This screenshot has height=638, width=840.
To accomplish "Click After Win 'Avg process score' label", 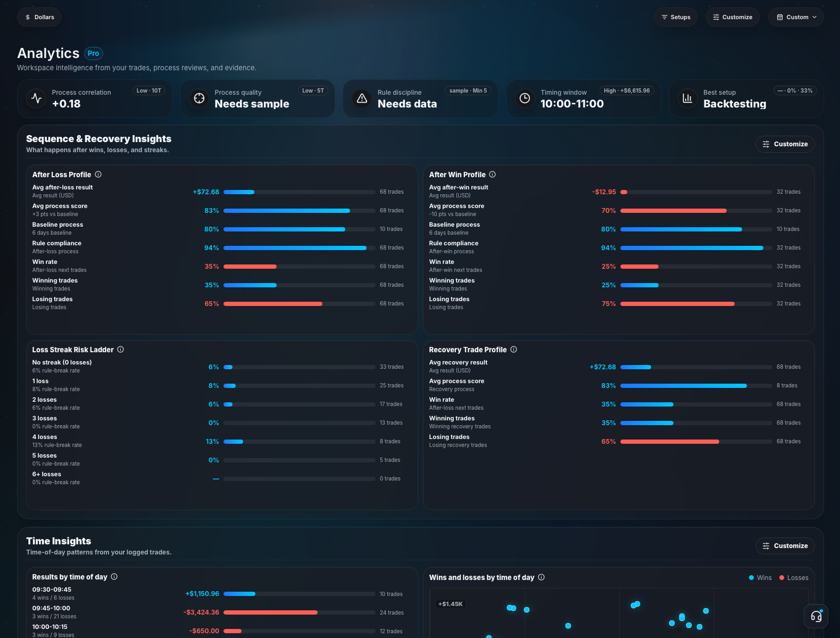I will coord(457,206).
